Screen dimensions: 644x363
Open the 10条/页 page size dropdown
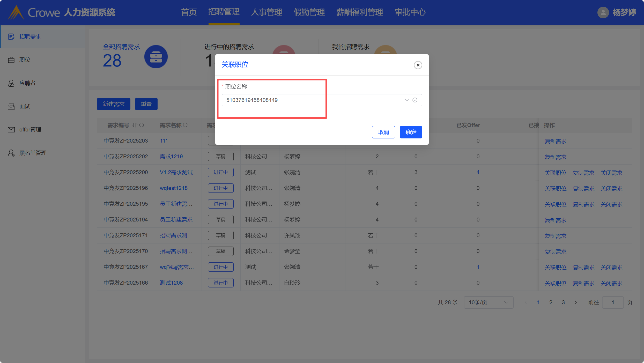coord(488,302)
